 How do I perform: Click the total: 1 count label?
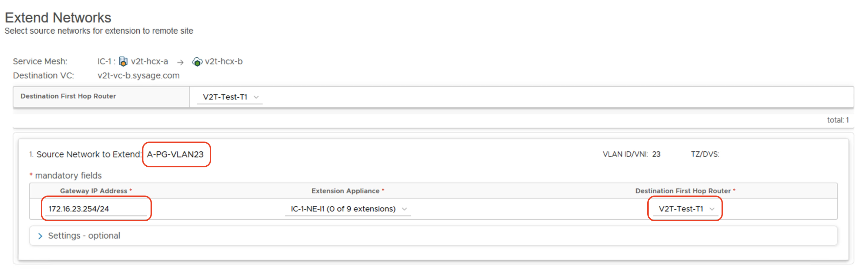838,120
